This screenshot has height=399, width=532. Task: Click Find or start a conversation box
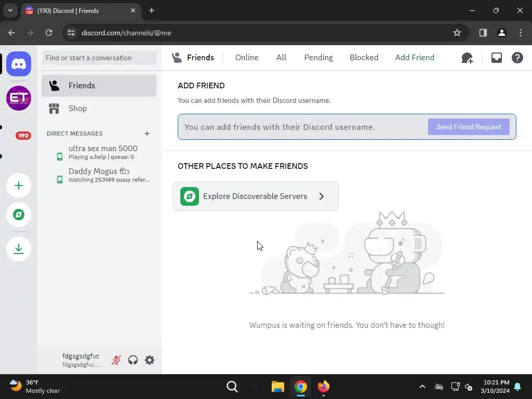(99, 58)
